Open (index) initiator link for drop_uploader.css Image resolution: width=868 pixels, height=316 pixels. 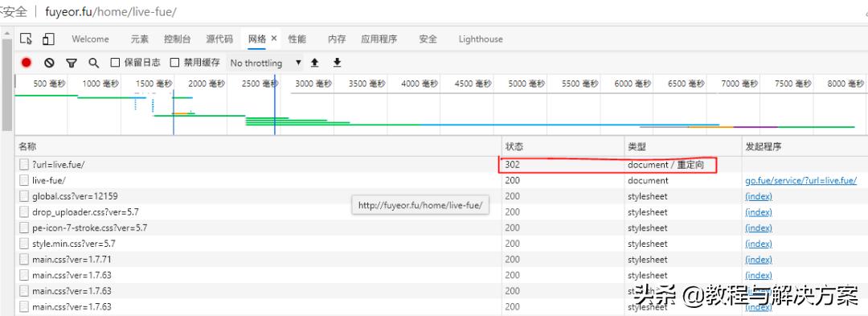(759, 212)
